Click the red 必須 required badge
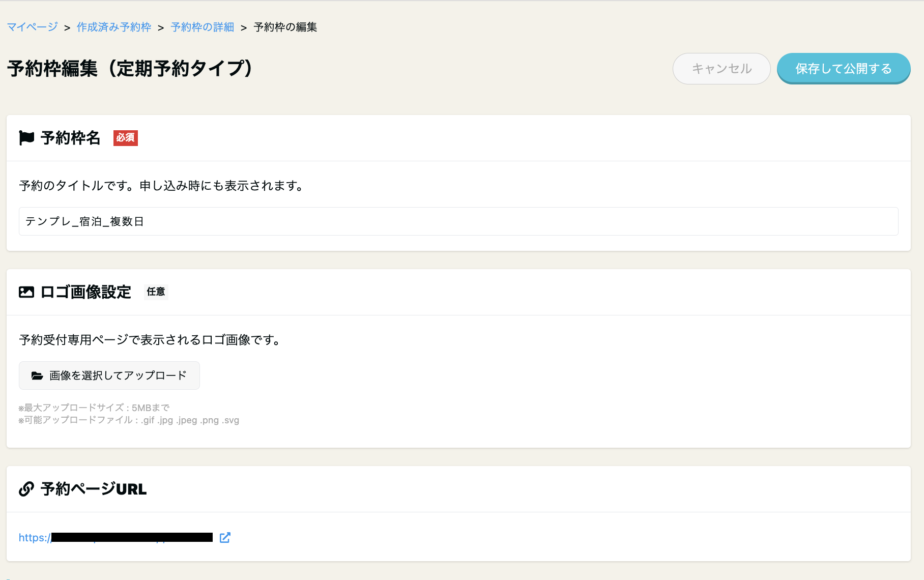Viewport: 924px width, 580px height. point(126,138)
